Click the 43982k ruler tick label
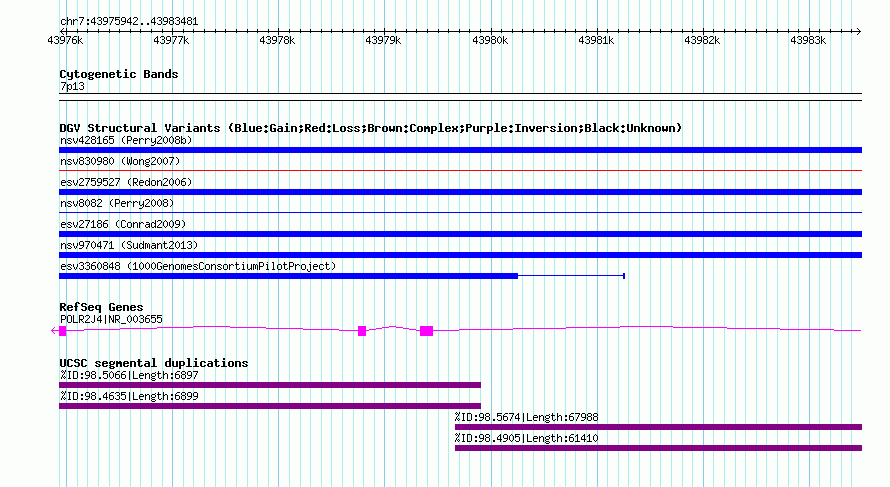This screenshot has width=890, height=487. tap(702, 40)
